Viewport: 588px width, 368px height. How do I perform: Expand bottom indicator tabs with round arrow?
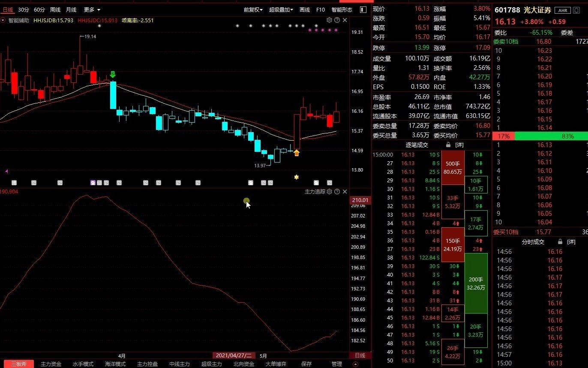tap(355, 364)
